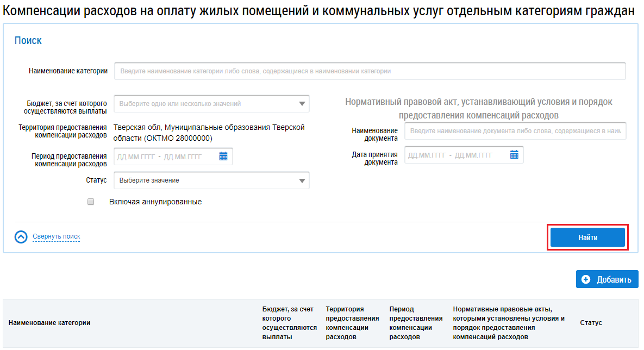Click the 'Свернуть поиск' link
Viewport: 644px width, 350px height.
(x=56, y=236)
